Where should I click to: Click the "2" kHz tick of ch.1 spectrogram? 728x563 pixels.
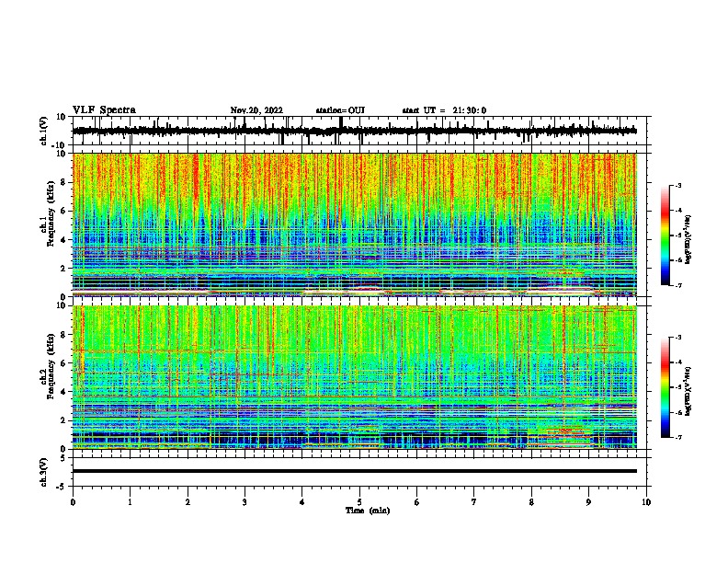point(63,269)
